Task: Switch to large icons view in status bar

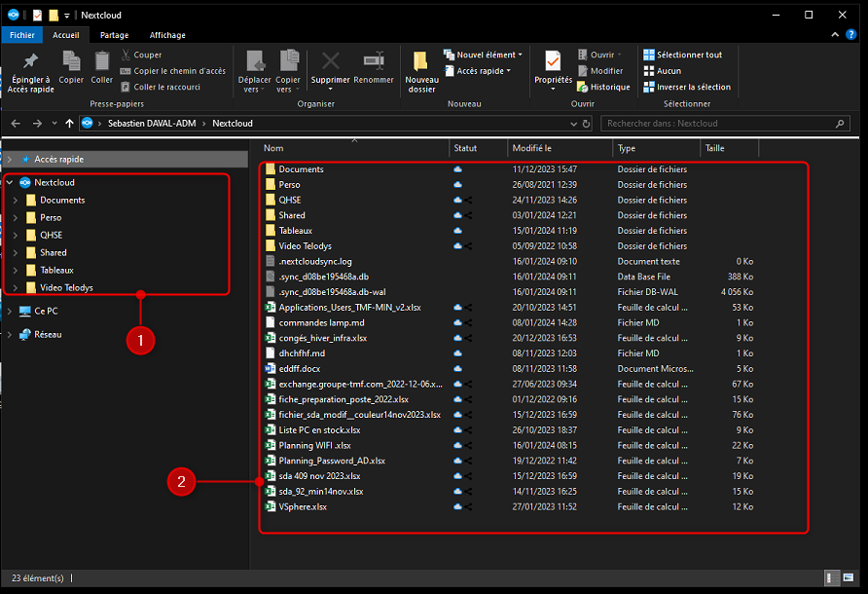Action: tap(849, 577)
